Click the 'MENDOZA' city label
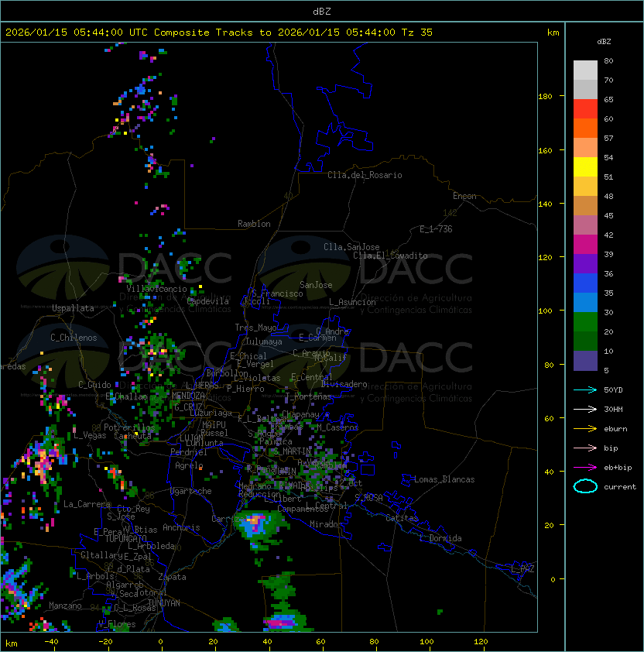Screen dimensions: 644x652 [x=188, y=395]
